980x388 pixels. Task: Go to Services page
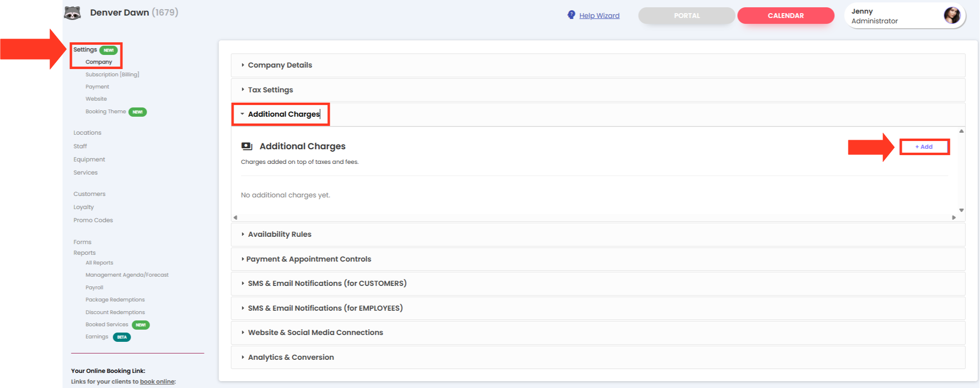click(85, 173)
